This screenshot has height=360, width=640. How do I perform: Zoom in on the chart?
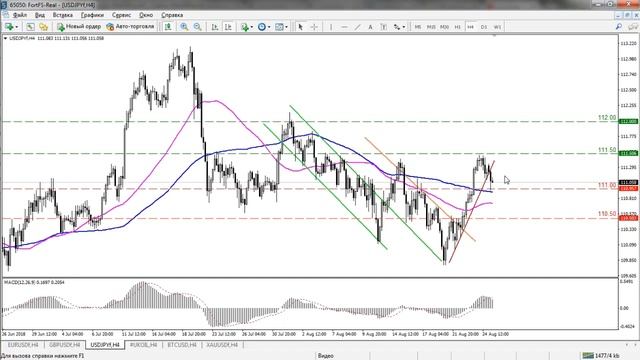click(x=184, y=27)
